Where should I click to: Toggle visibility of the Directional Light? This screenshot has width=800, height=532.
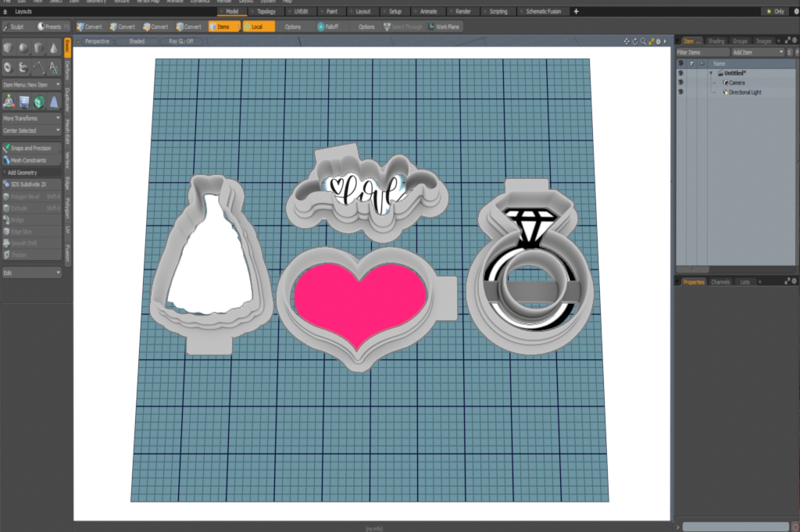click(680, 92)
